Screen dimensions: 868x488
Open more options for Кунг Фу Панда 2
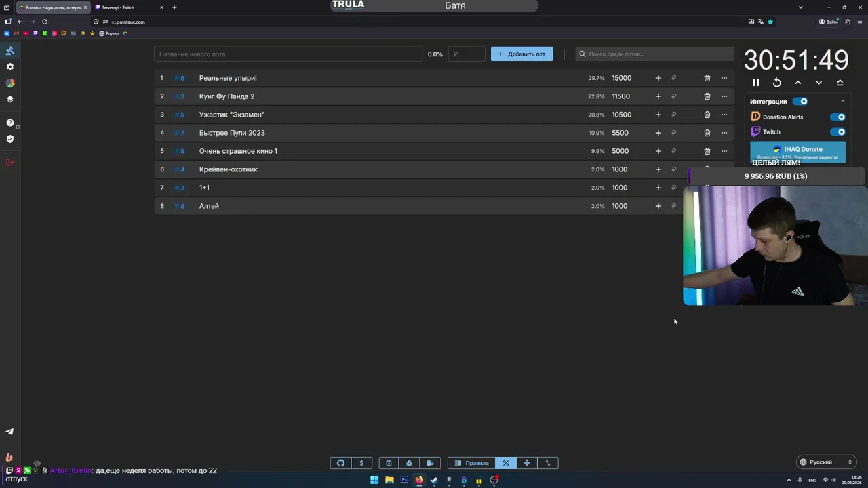724,96
